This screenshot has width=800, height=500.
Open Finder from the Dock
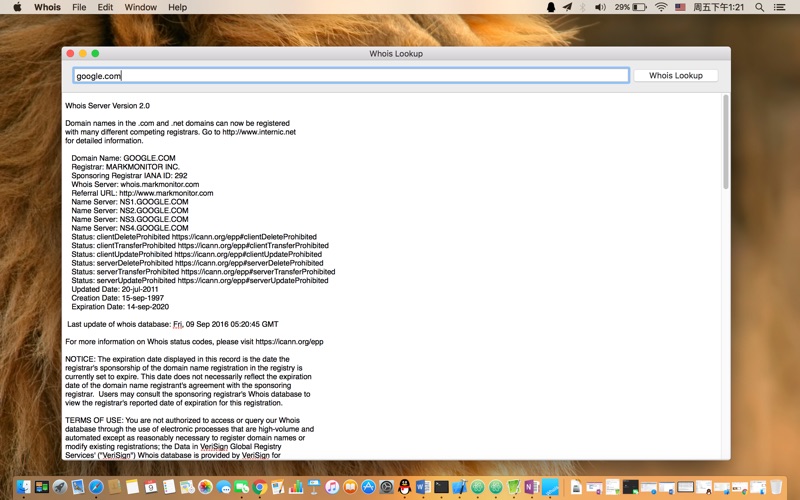(x=23, y=487)
